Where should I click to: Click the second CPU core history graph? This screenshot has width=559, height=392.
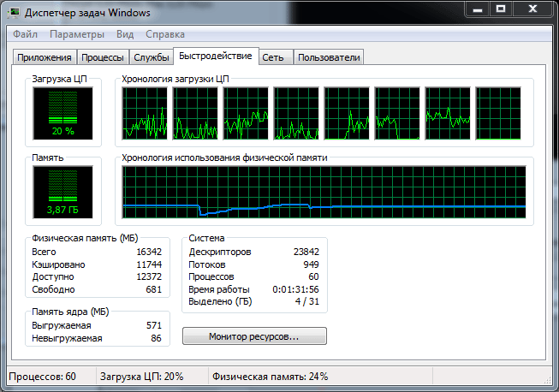(x=195, y=113)
